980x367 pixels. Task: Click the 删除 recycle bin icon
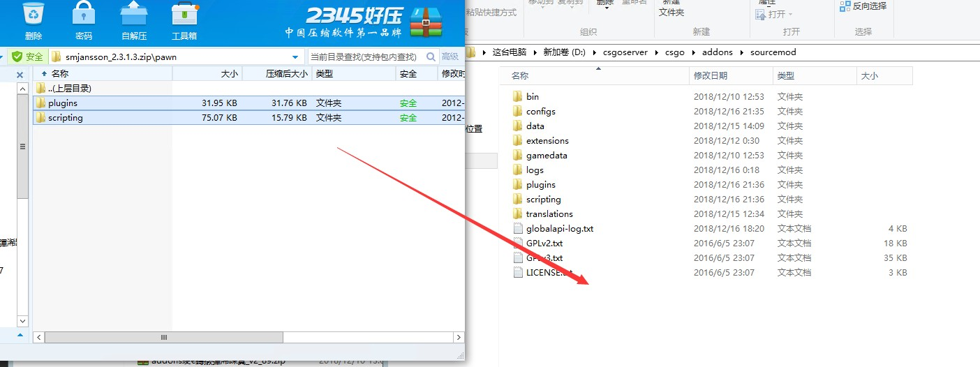[x=33, y=15]
